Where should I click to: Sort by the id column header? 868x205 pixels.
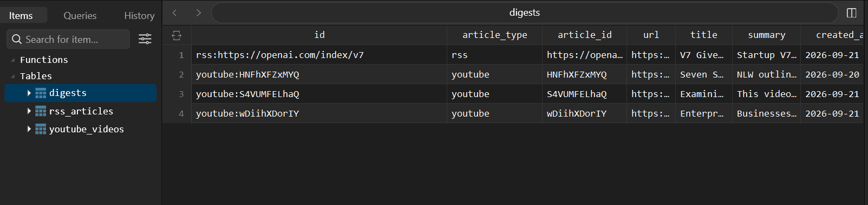point(319,35)
